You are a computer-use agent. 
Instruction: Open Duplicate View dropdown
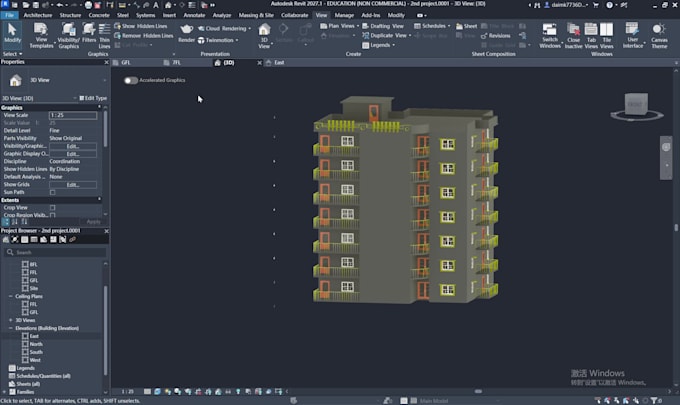pos(386,36)
